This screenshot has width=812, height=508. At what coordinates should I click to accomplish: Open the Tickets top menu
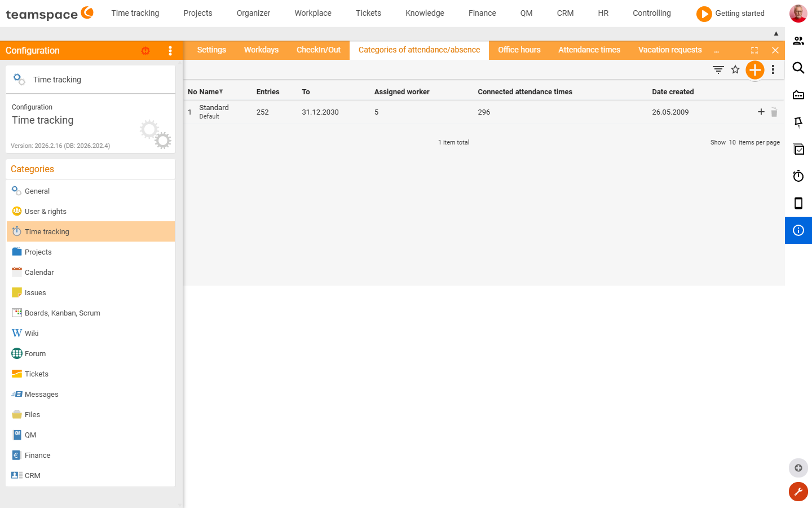[x=368, y=13]
